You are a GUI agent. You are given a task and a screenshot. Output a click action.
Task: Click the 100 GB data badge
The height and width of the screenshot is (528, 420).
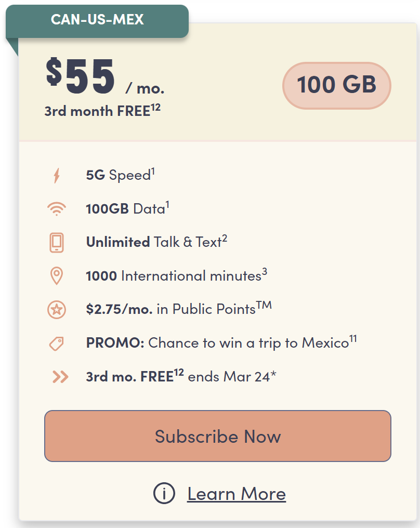pos(336,85)
